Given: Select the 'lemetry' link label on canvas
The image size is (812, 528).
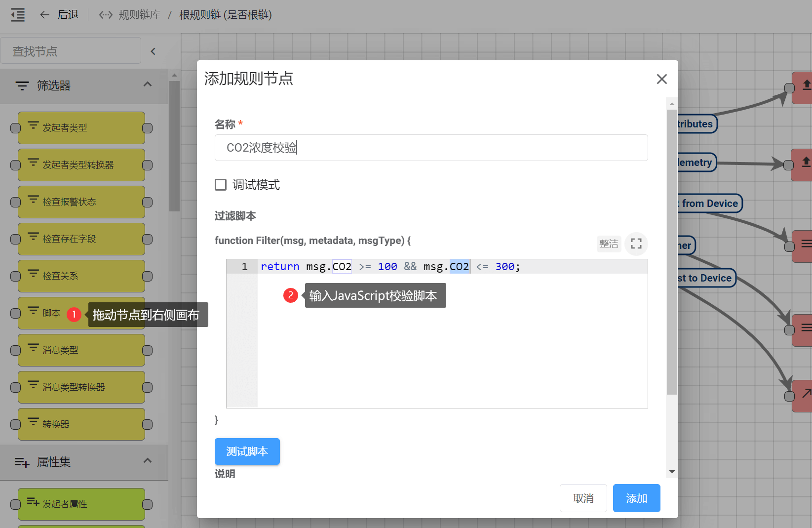Looking at the screenshot, I should tap(696, 162).
